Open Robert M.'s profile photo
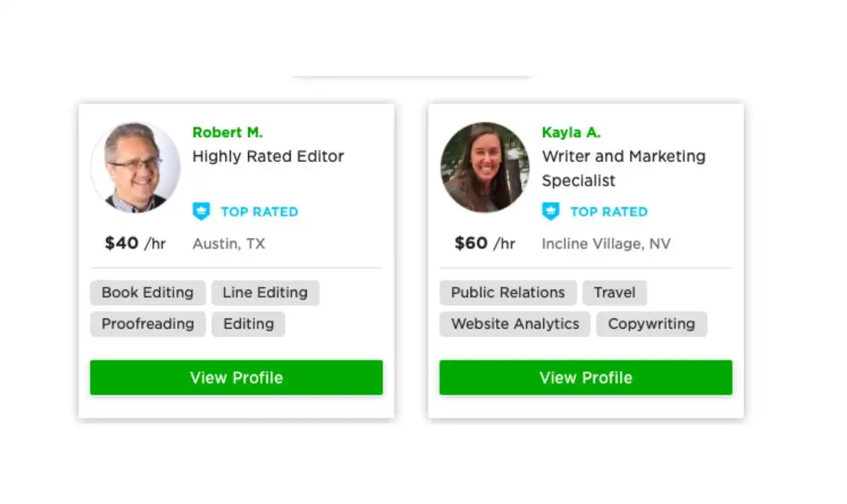Image resolution: width=847 pixels, height=504 pixels. coord(136,167)
